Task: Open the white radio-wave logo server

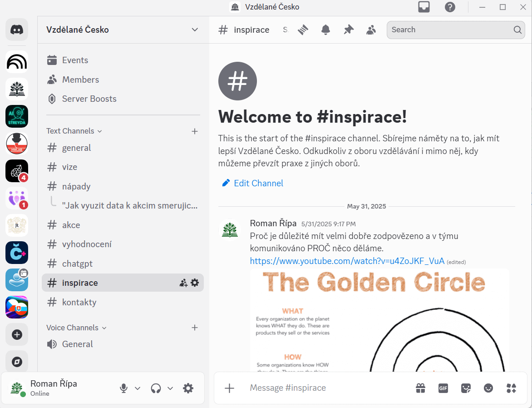Action: point(17,61)
